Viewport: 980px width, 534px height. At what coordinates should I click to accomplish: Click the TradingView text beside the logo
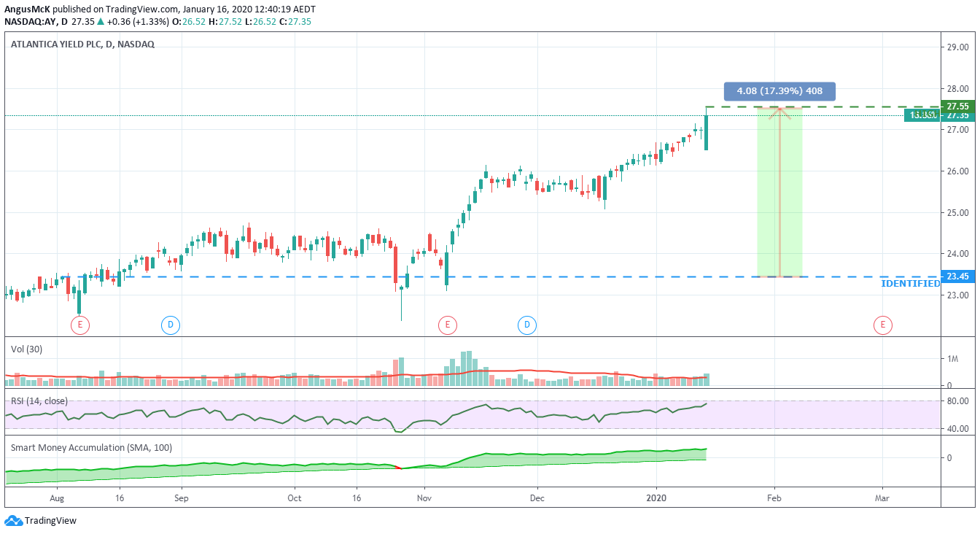point(50,521)
